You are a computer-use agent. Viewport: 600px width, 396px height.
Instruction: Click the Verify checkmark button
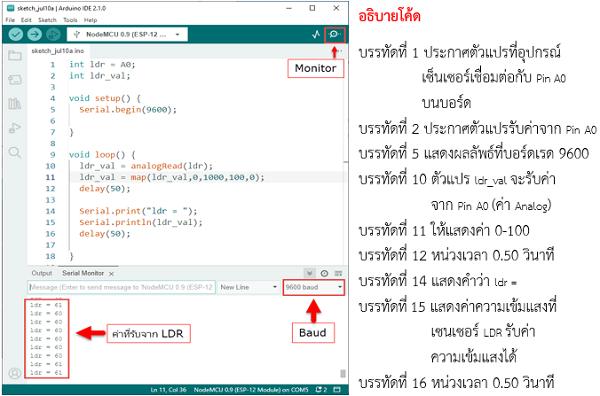point(16,34)
